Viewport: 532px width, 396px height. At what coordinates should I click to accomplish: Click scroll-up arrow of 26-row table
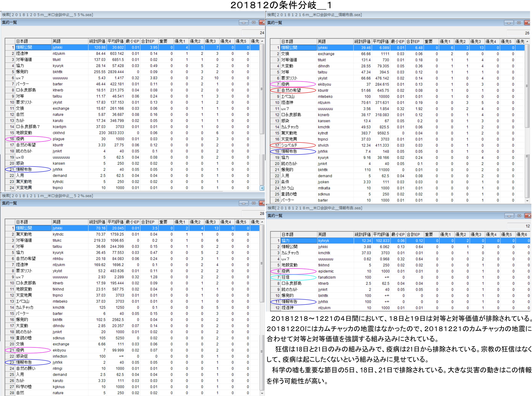tap(527, 41)
